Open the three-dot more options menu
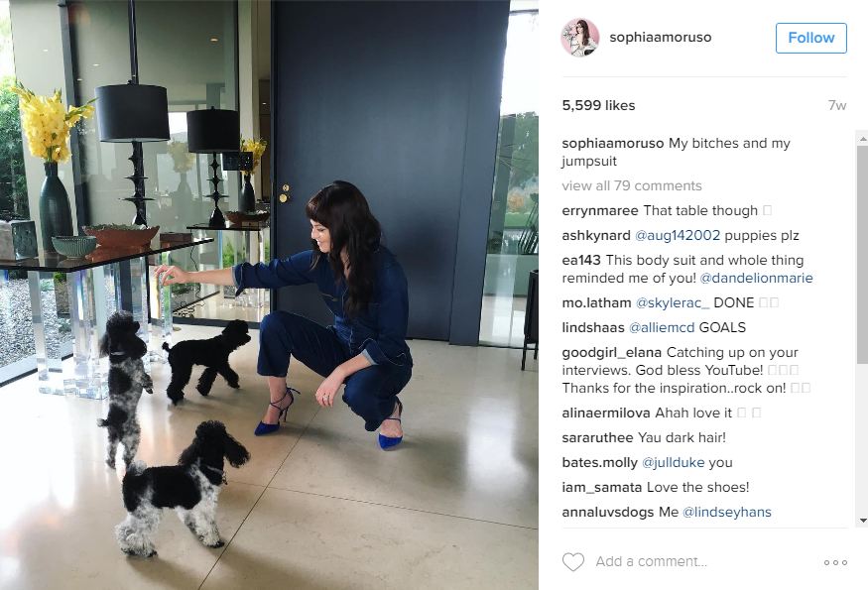This screenshot has height=590, width=868. tap(835, 562)
